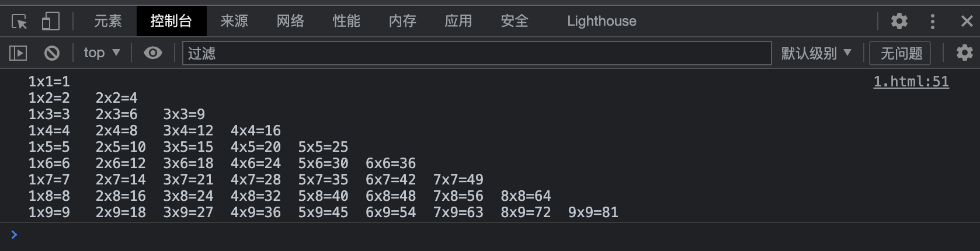Image resolution: width=980 pixels, height=251 pixels.
Task: Expand the top context dropdown
Action: (x=102, y=53)
